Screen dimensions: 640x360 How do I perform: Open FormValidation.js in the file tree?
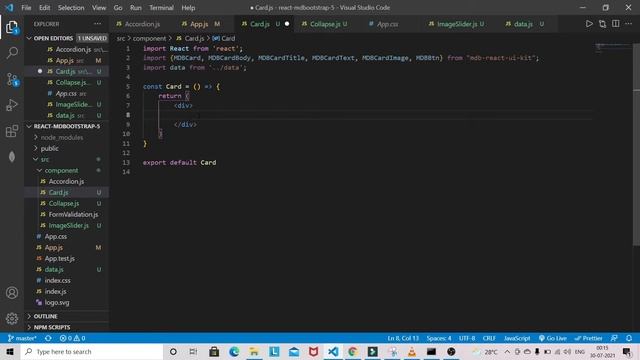pyautogui.click(x=73, y=215)
